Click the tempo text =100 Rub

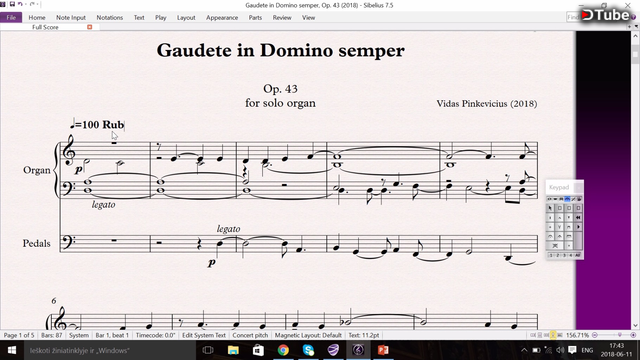tap(98, 124)
